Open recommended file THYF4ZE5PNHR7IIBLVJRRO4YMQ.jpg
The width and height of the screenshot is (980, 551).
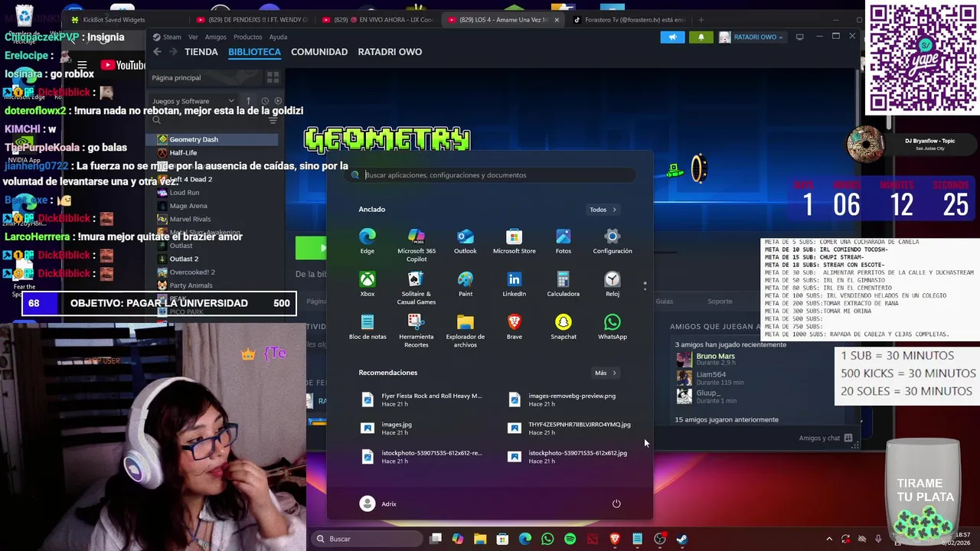(570, 428)
